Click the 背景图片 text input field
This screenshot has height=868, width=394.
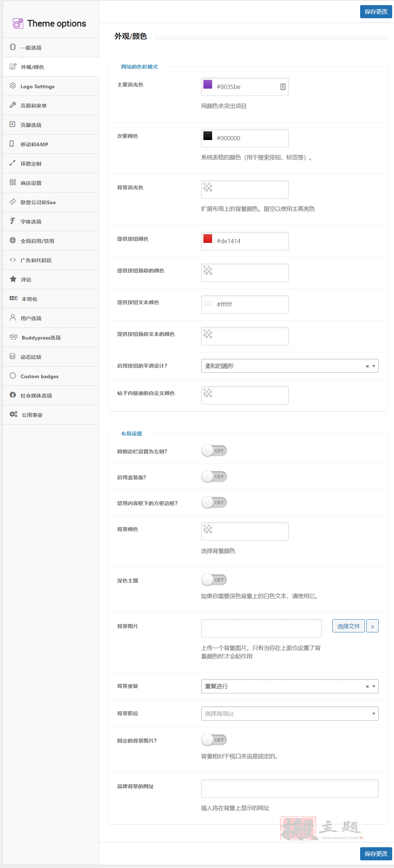(x=261, y=628)
